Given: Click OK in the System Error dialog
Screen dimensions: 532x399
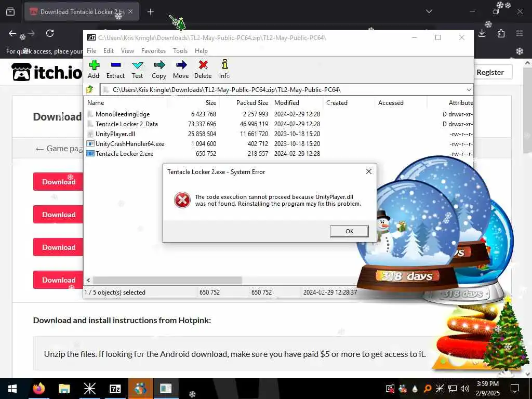Looking at the screenshot, I should pos(349,231).
